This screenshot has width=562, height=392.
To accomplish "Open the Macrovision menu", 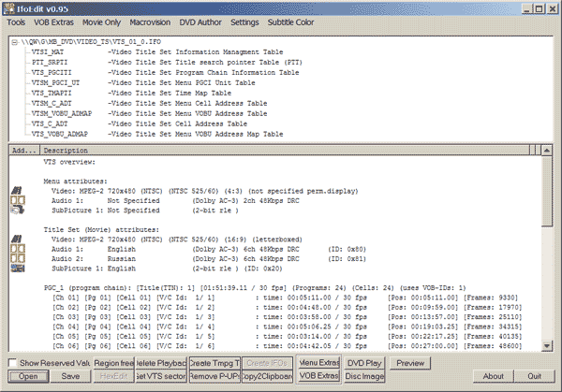I will 150,22.
